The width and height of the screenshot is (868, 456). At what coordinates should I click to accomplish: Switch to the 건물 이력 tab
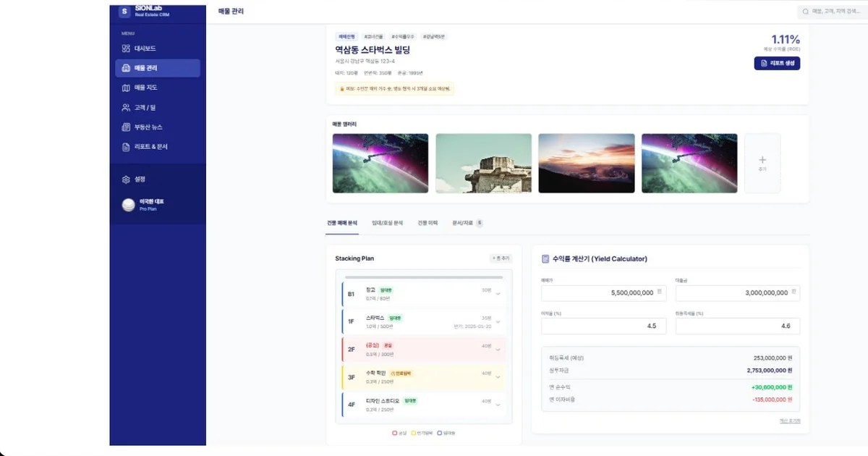coord(427,223)
